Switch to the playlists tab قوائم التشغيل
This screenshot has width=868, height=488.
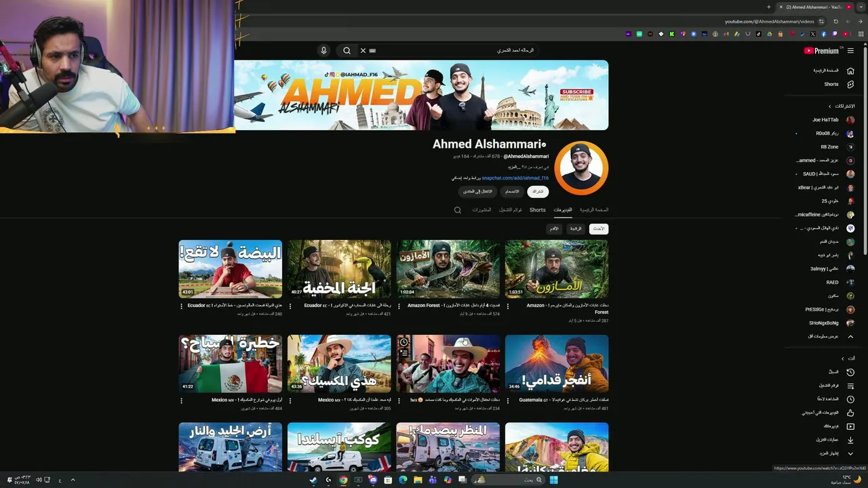[511, 210]
